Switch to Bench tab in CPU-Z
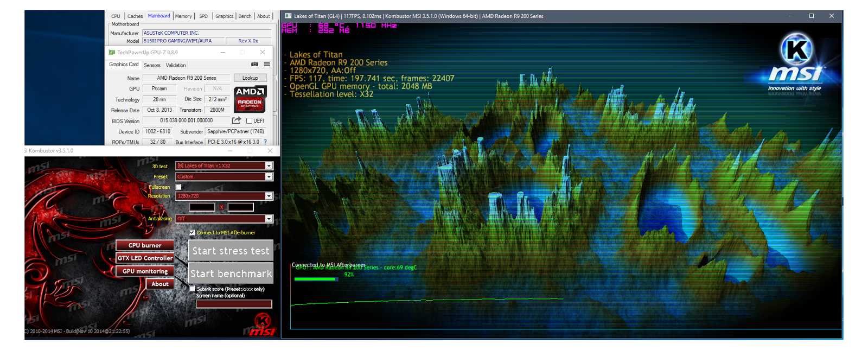Image resolution: width=868 pixels, height=350 pixels. point(245,16)
